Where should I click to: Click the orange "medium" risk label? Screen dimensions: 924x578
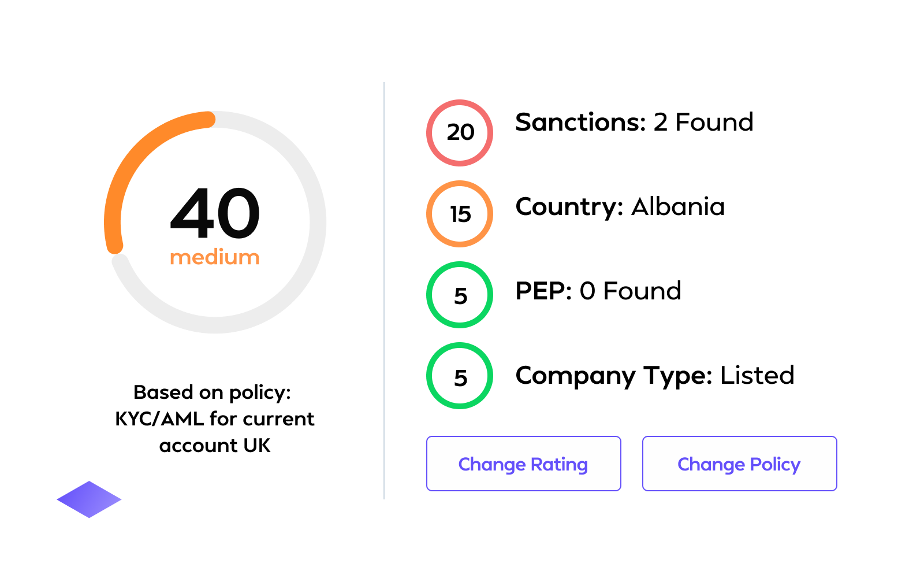[x=215, y=257]
